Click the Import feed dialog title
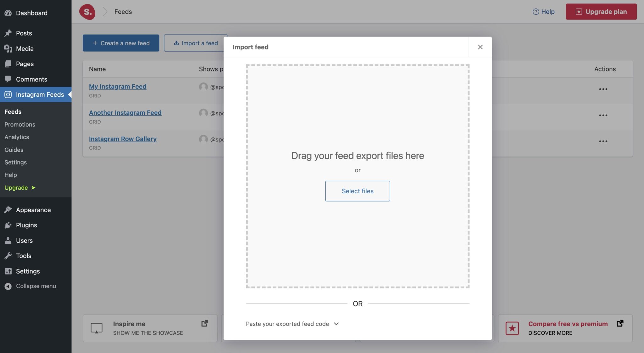This screenshot has height=353, width=644. [250, 47]
